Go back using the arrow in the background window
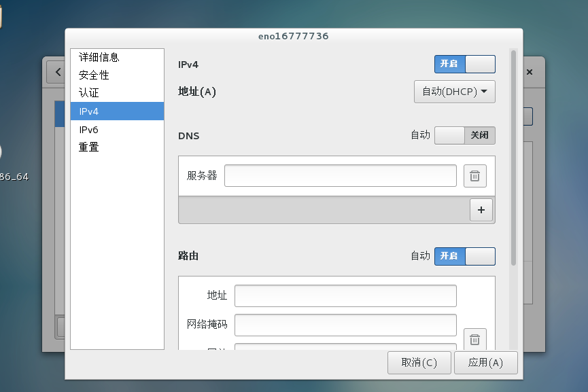This screenshot has height=392, width=588. [58, 72]
